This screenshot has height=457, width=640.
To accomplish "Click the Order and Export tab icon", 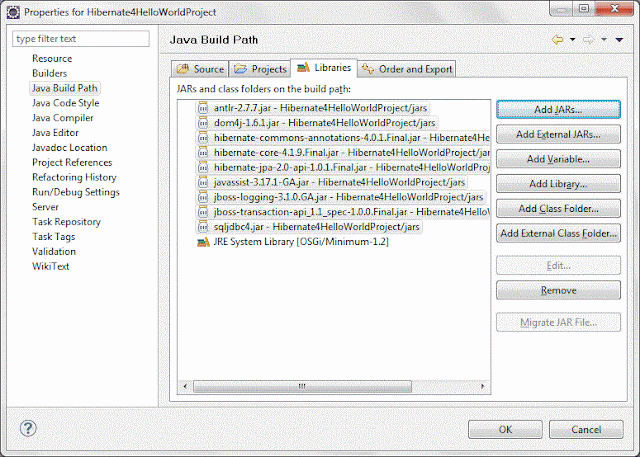I will [368, 69].
